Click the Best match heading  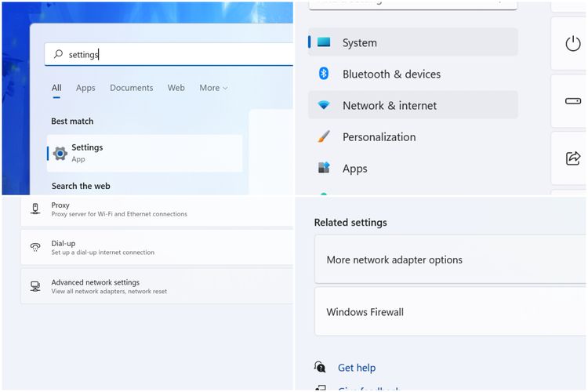72,122
